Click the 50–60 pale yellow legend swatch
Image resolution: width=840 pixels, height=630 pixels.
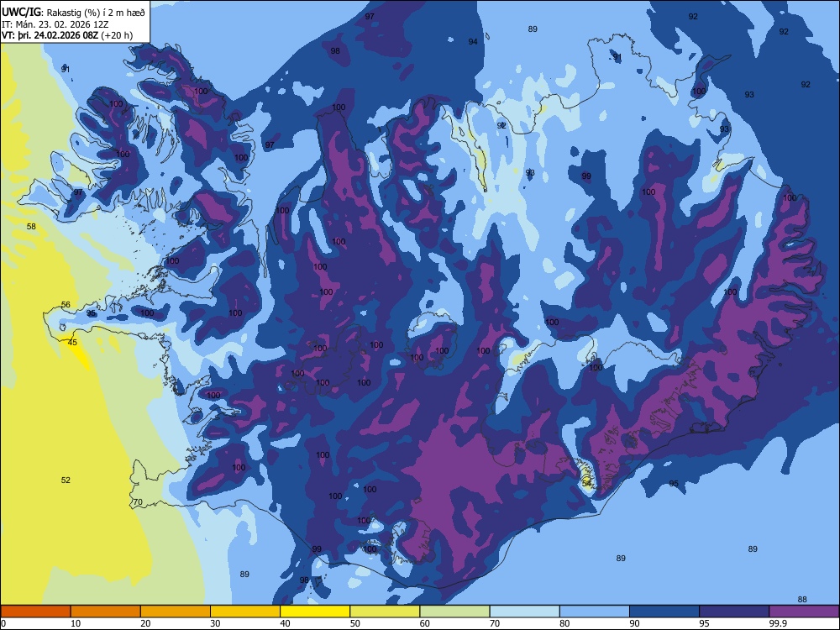[385, 612]
